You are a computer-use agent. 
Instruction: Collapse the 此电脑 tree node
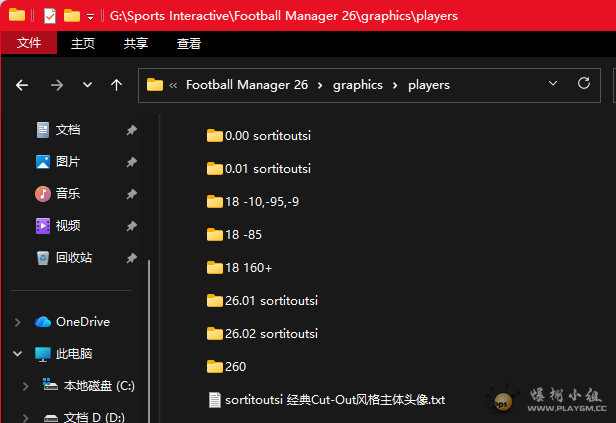[x=18, y=353]
